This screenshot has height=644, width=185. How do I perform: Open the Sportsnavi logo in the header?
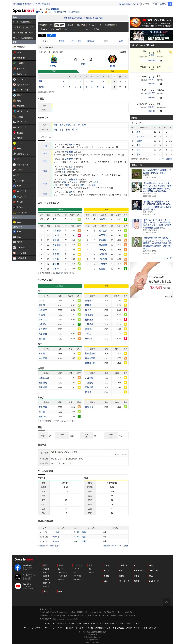coord(23,11)
